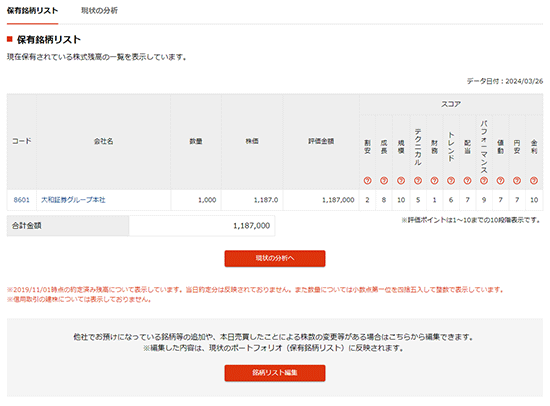This screenshot has width=550, height=406.
Task: Click the 評価金額 column header
Action: 321,141
